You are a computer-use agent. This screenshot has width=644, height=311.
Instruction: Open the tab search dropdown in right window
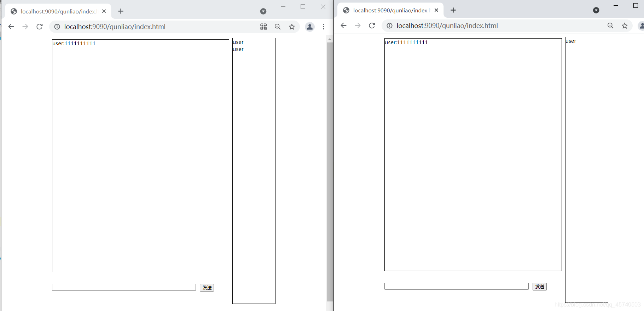pos(596,10)
